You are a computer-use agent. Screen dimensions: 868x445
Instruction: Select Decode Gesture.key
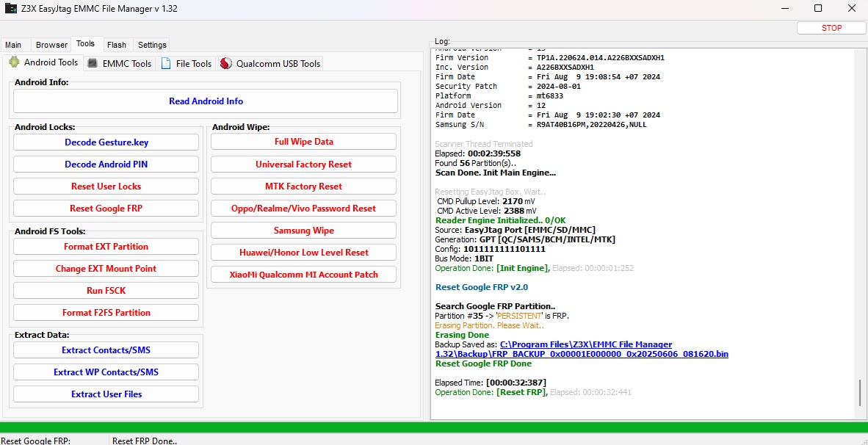pos(106,142)
